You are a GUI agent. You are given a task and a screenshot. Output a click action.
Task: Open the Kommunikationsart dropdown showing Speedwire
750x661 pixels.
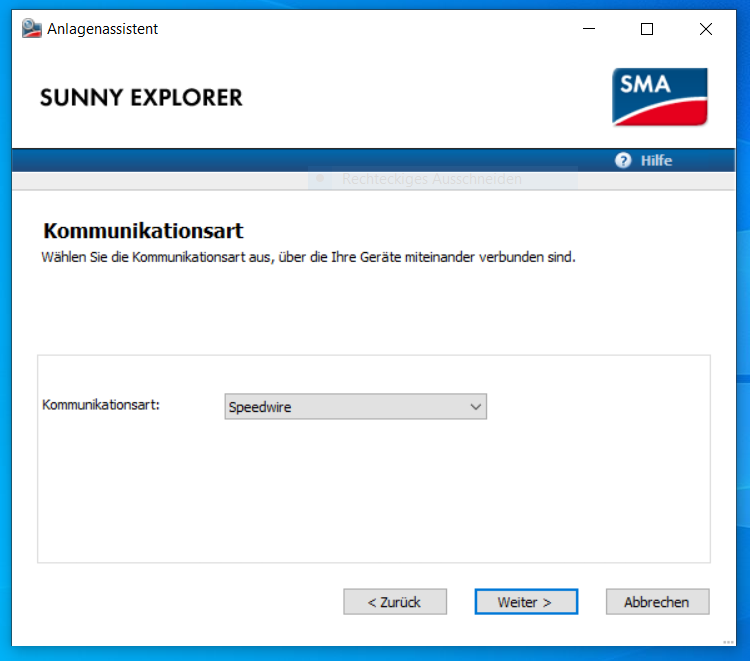(355, 407)
